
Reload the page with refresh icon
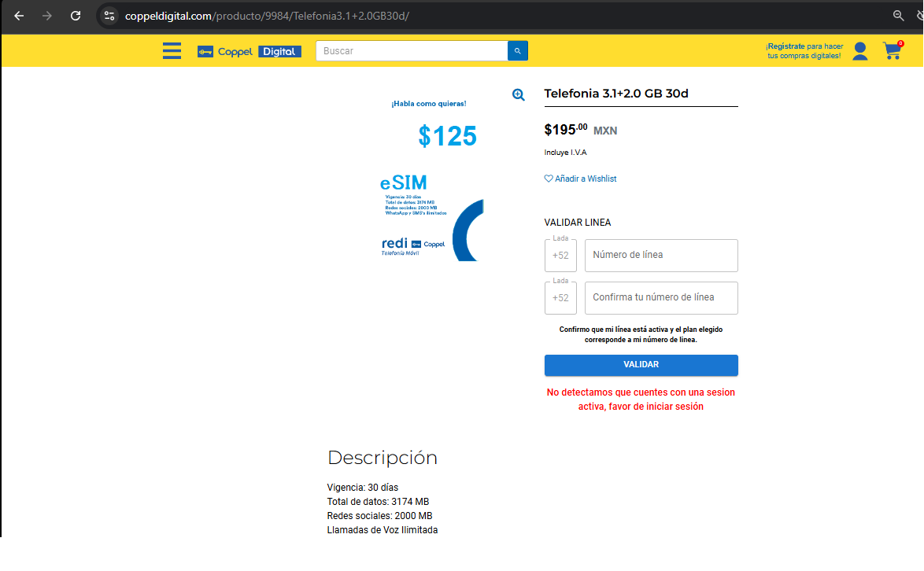click(x=76, y=16)
